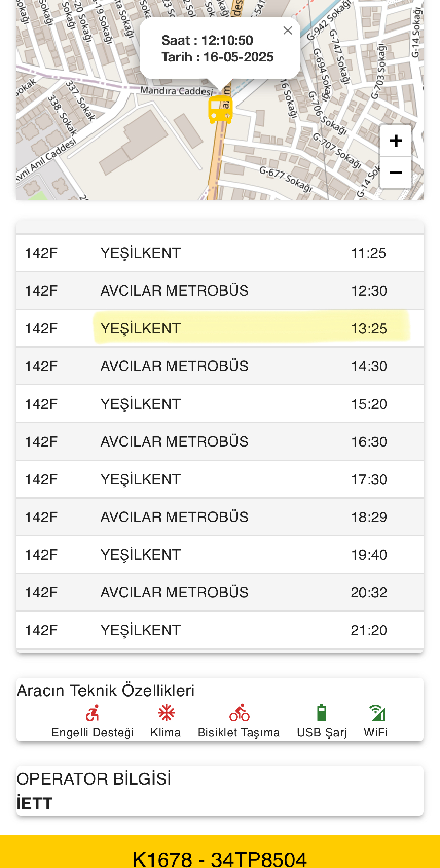Screen dimensions: 440x868
Task: Click the İETT operator name
Action: (x=35, y=804)
